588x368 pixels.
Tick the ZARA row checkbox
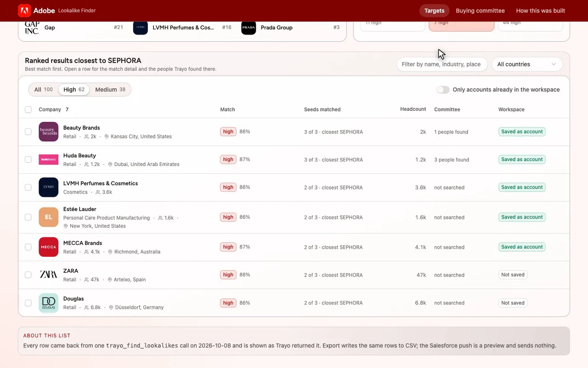click(x=28, y=275)
